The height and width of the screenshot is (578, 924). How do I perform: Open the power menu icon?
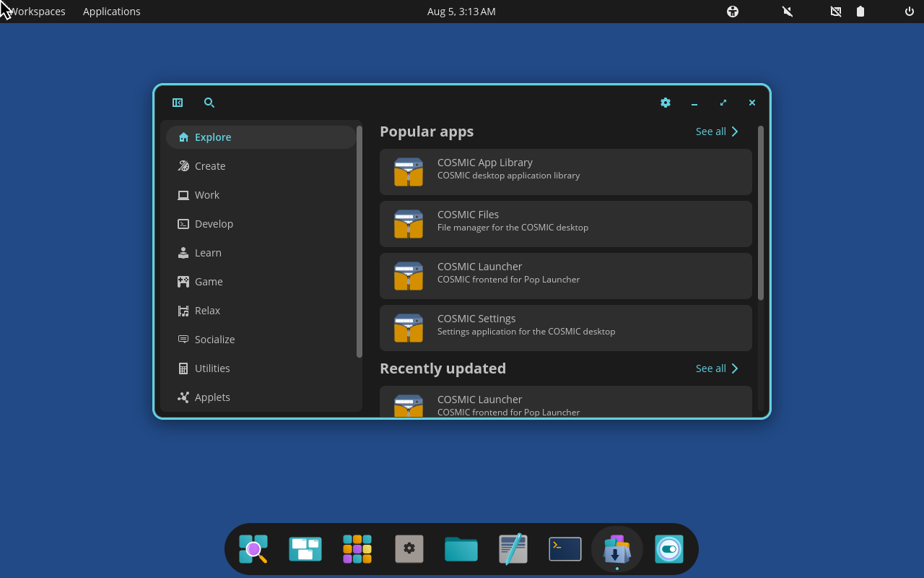pos(910,12)
